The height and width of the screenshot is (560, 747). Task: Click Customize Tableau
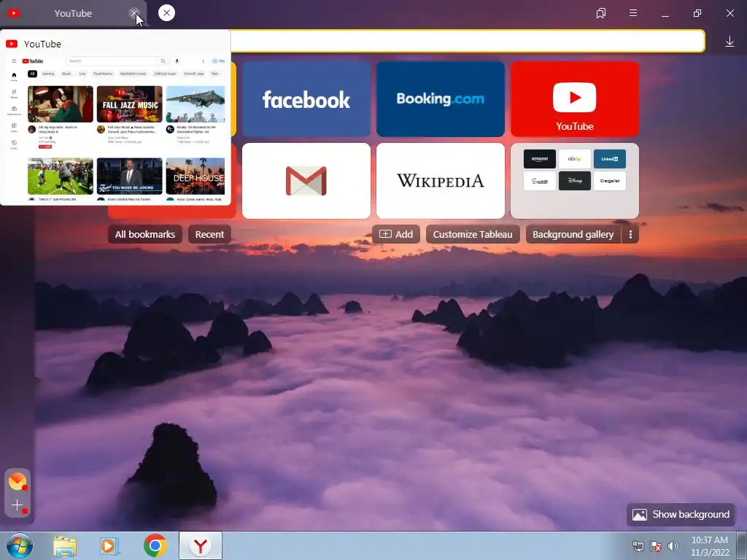(473, 234)
